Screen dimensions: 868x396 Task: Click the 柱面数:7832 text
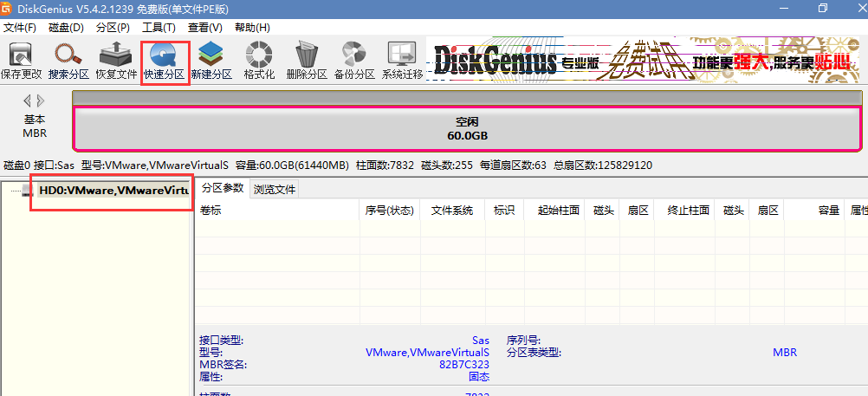coord(385,165)
